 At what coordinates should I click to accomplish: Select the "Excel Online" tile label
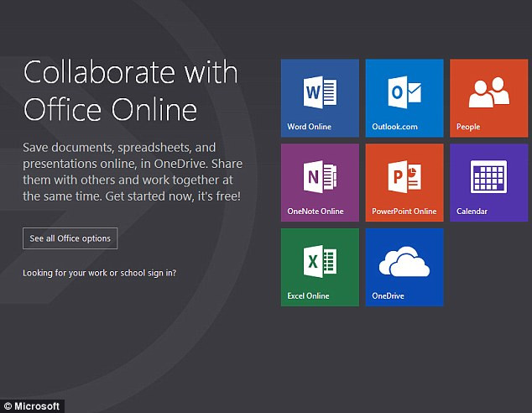[309, 296]
